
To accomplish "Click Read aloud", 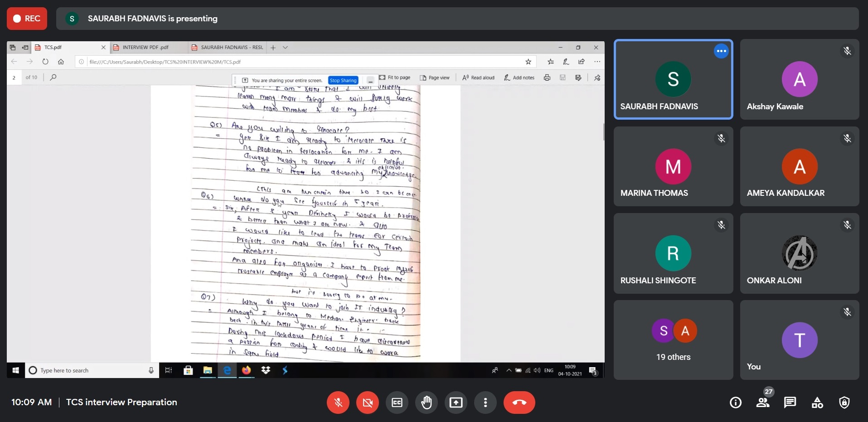I will pos(478,78).
